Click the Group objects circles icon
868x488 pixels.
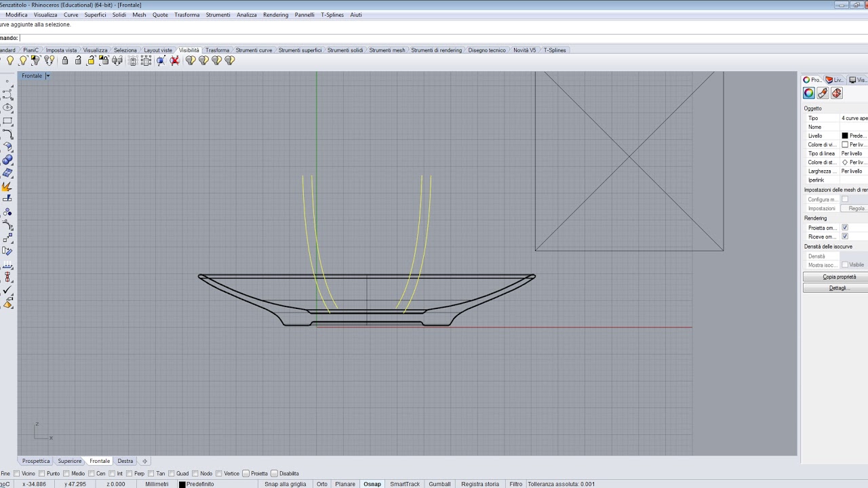7,212
